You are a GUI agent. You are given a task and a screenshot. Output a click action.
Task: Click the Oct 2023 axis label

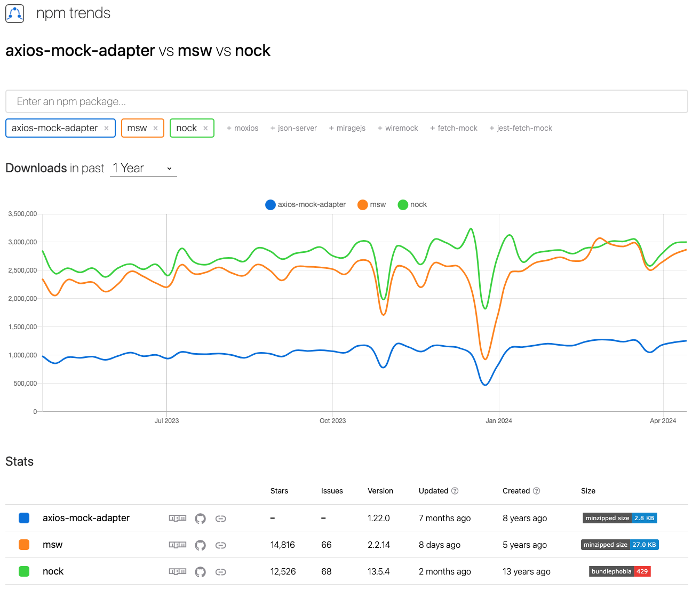[332, 421]
